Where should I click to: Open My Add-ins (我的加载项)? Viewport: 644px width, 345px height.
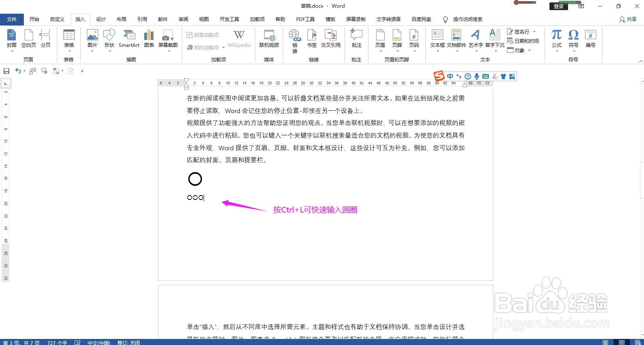205,47
